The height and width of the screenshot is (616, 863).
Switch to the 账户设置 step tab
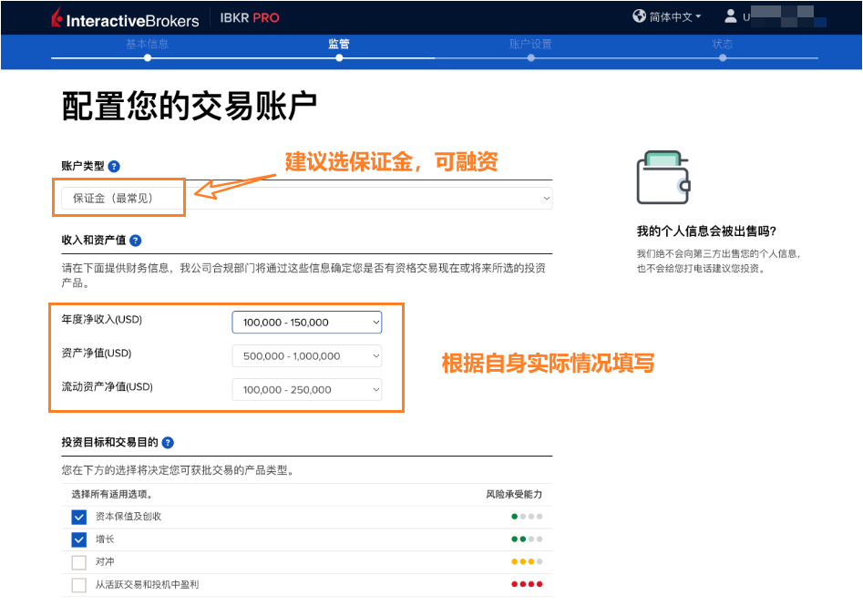pos(530,45)
